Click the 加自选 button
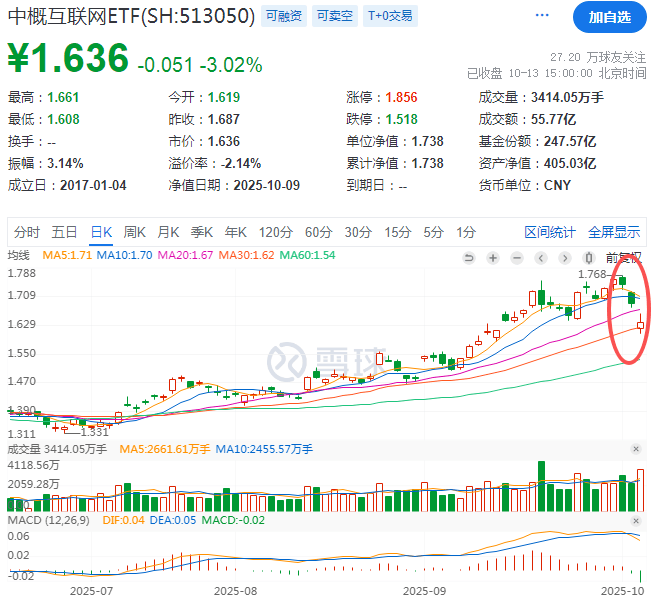 point(609,17)
